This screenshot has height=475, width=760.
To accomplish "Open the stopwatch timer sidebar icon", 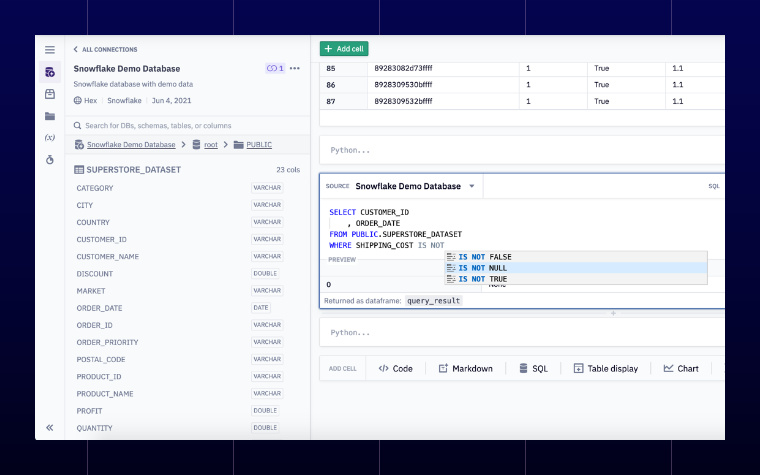I will coord(50,159).
